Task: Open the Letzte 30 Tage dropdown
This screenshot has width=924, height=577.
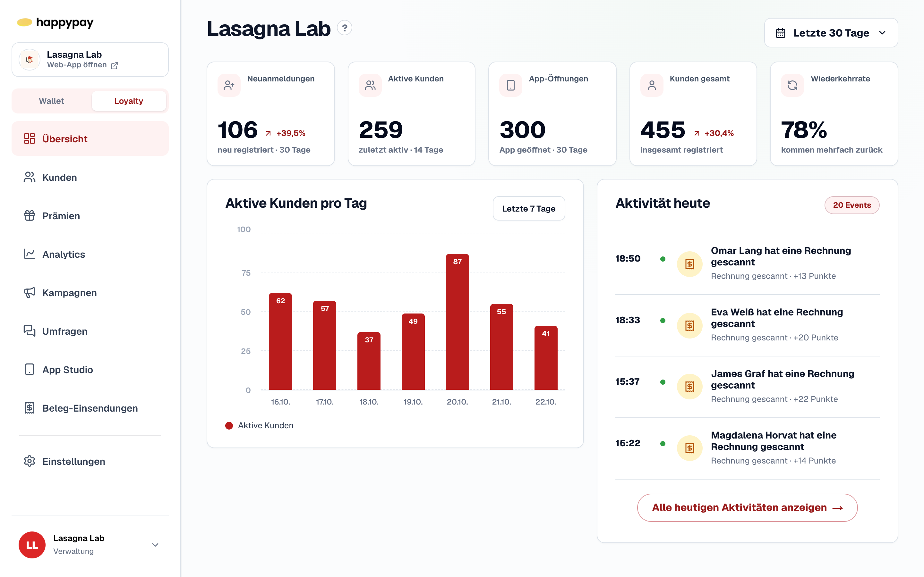Action: pos(831,33)
